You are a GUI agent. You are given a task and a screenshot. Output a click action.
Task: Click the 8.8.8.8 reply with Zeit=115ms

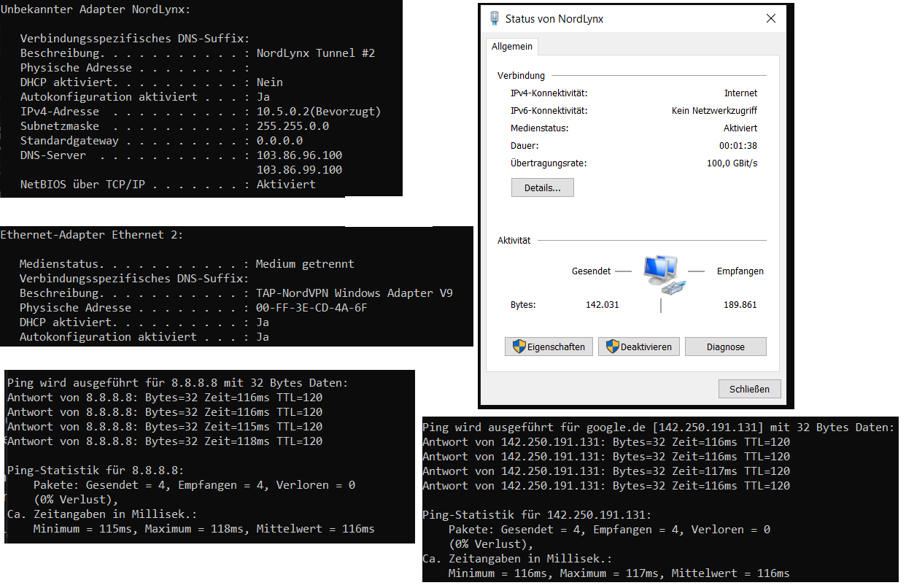point(164,427)
